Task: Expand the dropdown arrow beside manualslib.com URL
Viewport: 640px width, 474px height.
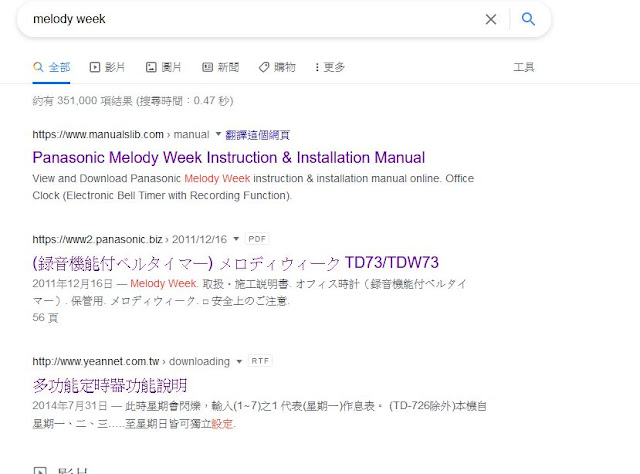Action: click(218, 134)
